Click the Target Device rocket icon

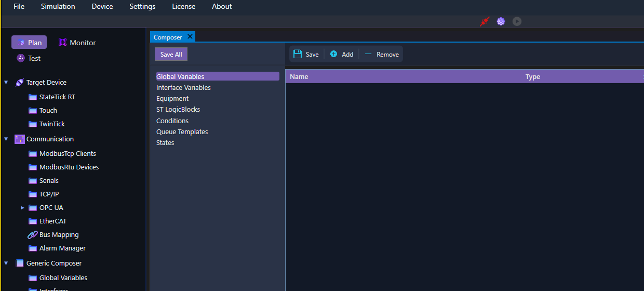click(20, 82)
